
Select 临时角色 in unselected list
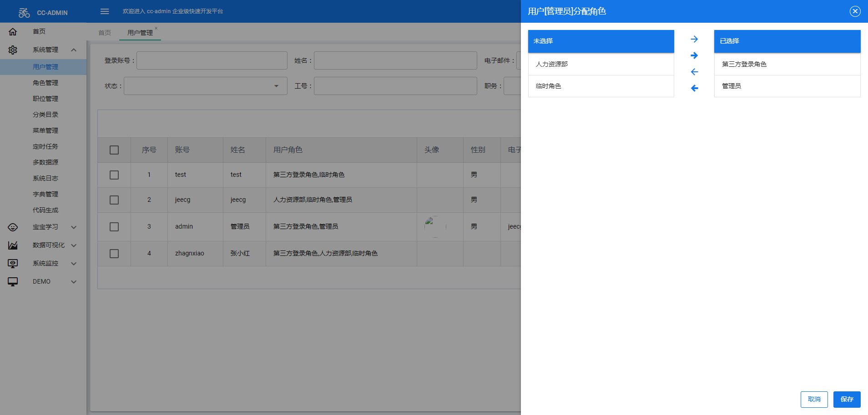pyautogui.click(x=601, y=86)
